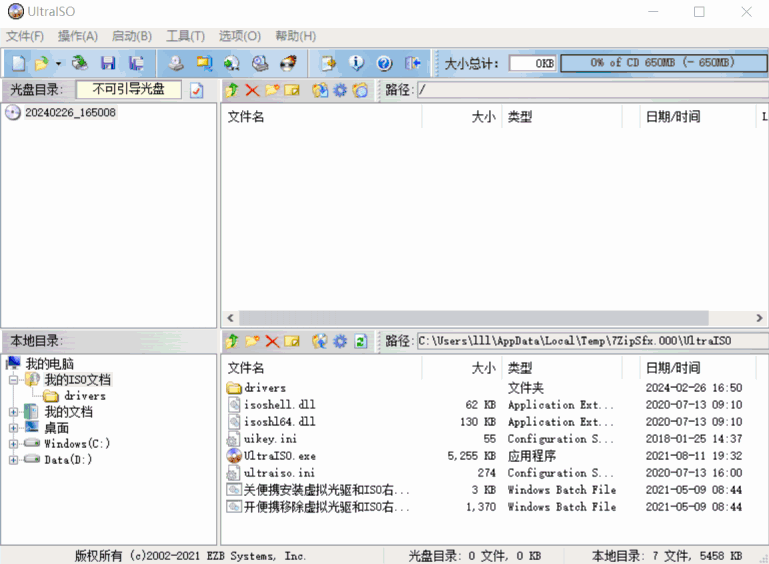Click the horizontal scrollbar in disc file list
The image size is (769, 564).
[474, 318]
